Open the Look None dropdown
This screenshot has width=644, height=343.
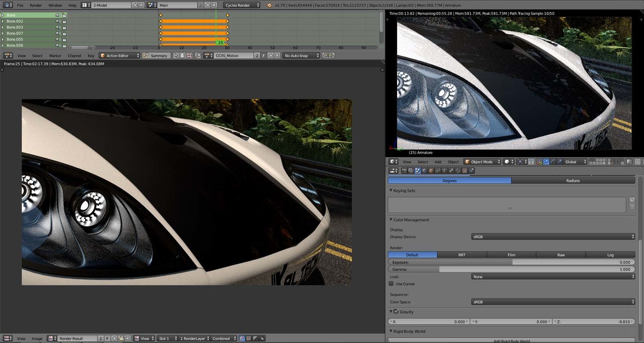553,276
